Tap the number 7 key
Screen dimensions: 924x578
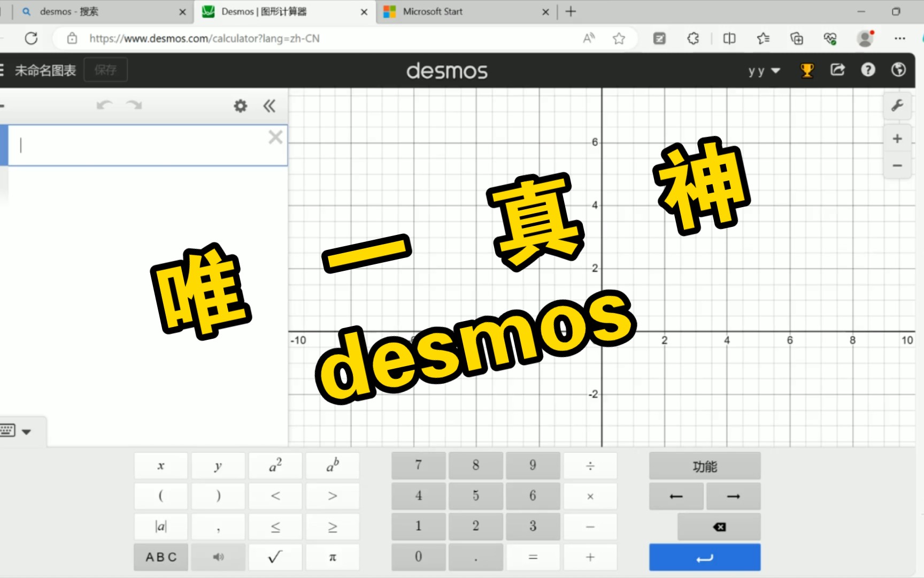pyautogui.click(x=419, y=466)
